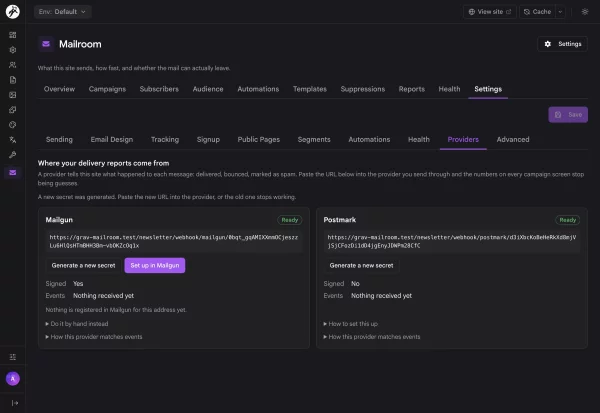Open the Health settings sub-tab
600x413 pixels.
pos(419,139)
